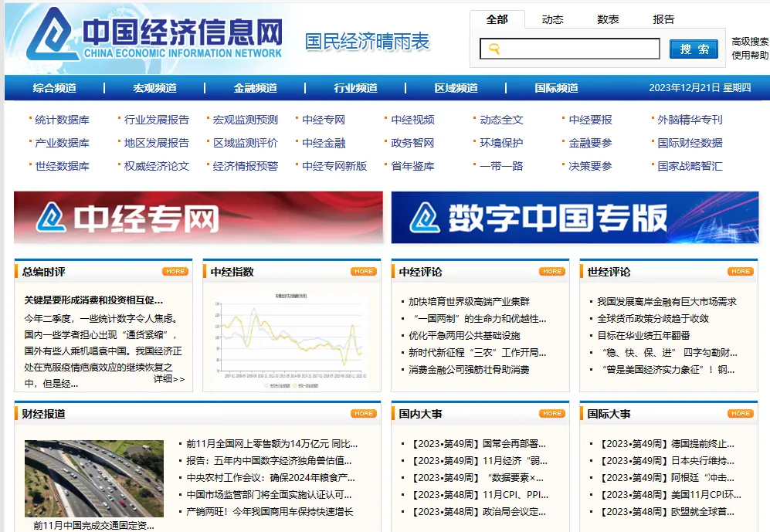Open article 优化平急两用公共基础设施
Viewport: 770px width, 532px height.
(x=464, y=336)
